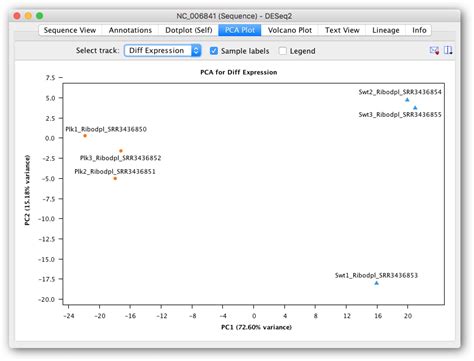The height and width of the screenshot is (361, 474).
Task: Switch to the Volcano Plot tab
Action: (290, 30)
